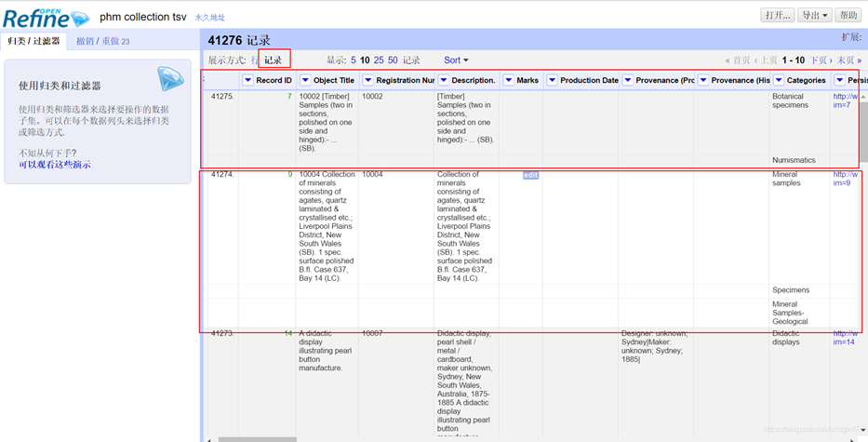Click the 41276 记录 record count heading
Screen dimensions: 868x442
tap(239, 40)
